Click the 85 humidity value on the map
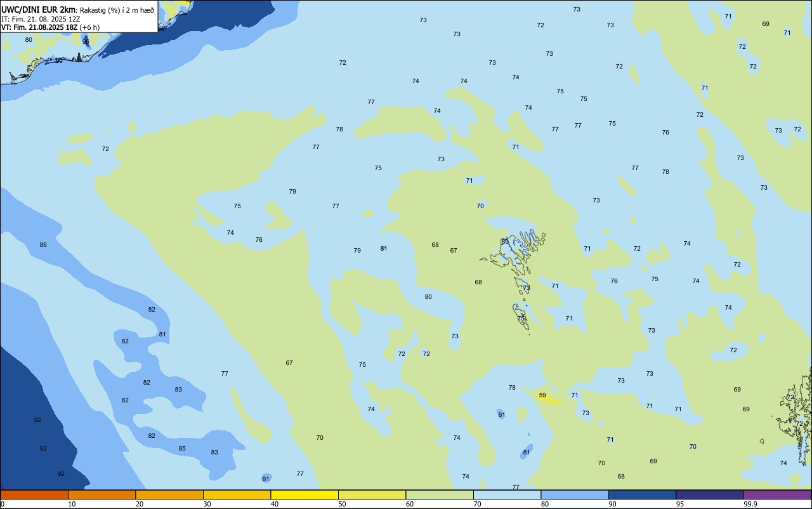This screenshot has height=509, width=812. (182, 449)
